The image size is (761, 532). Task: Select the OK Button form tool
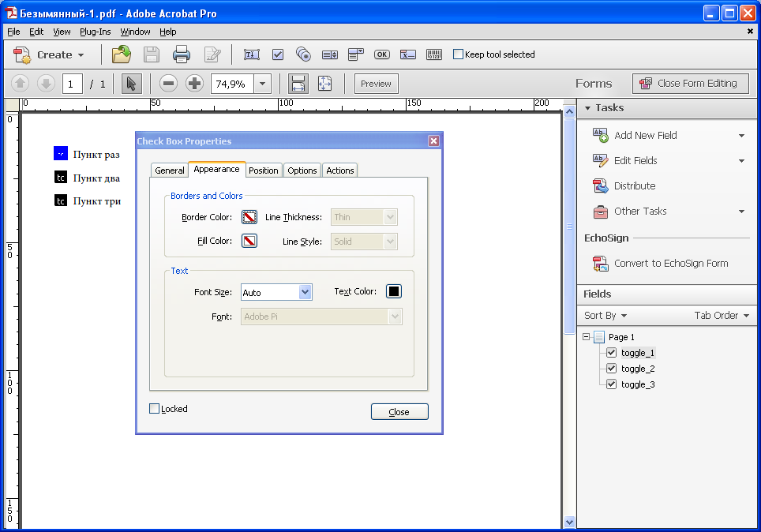[382, 54]
